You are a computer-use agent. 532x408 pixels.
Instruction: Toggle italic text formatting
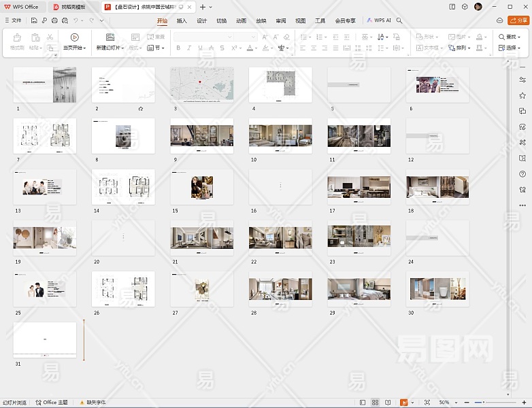pyautogui.click(x=190, y=48)
